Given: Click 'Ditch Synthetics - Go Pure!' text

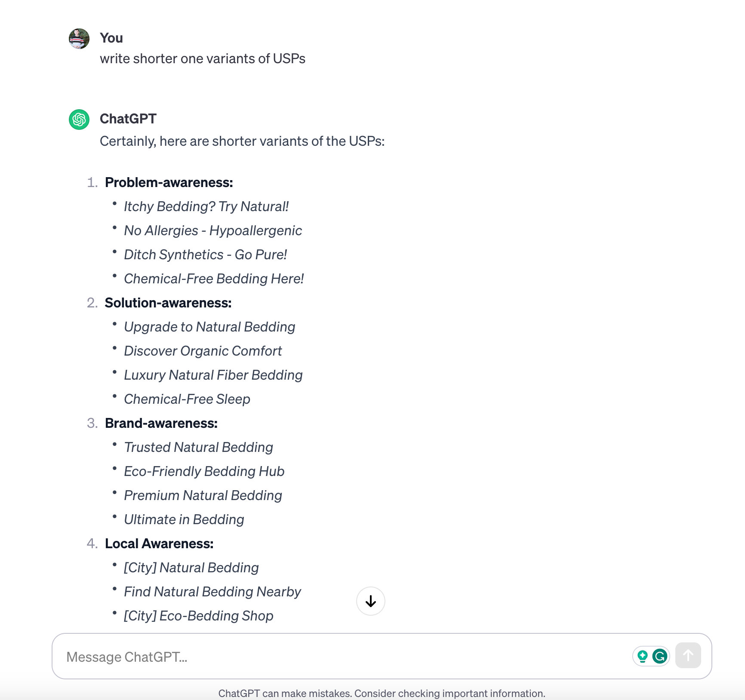Looking at the screenshot, I should coord(205,255).
